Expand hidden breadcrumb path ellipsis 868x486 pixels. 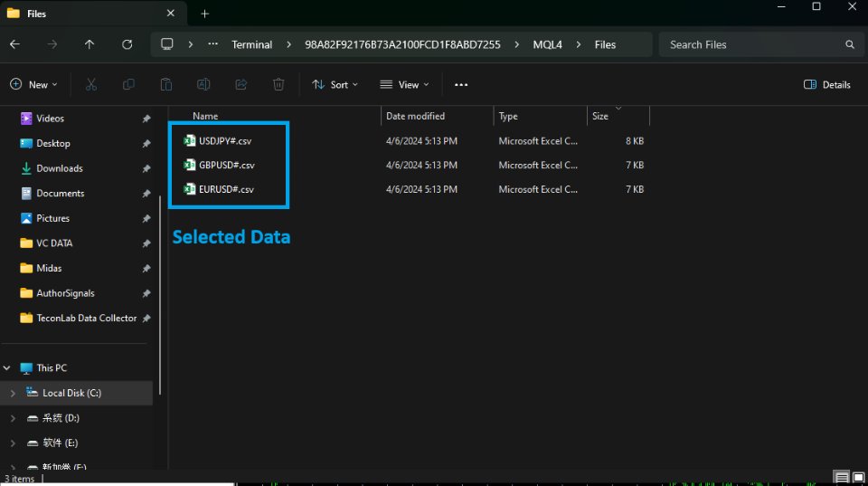(x=212, y=44)
